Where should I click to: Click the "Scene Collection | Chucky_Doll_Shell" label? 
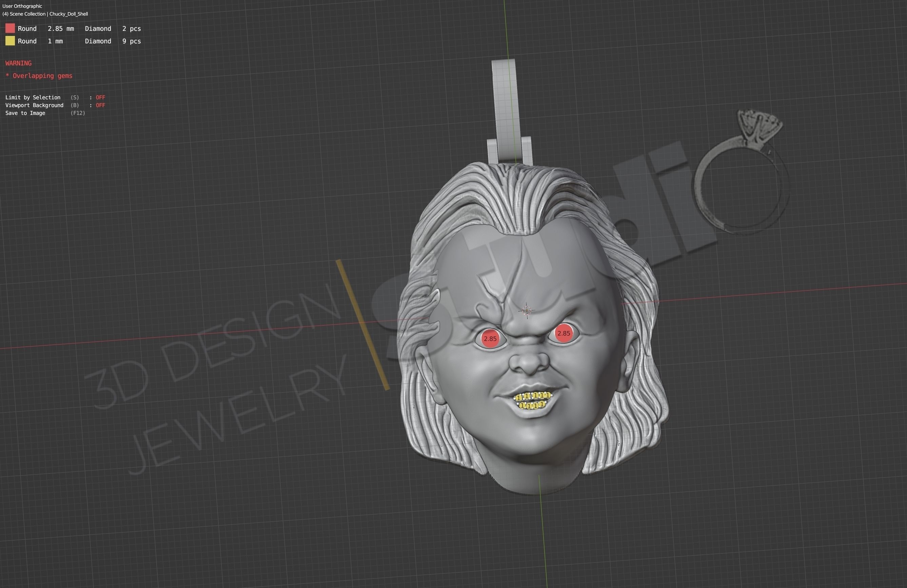pos(49,14)
